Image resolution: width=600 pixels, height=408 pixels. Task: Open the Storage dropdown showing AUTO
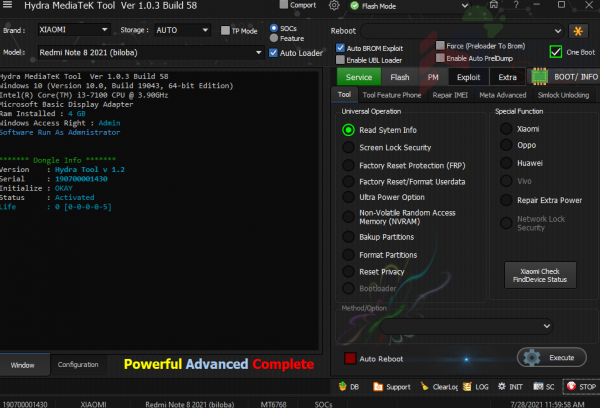[183, 30]
